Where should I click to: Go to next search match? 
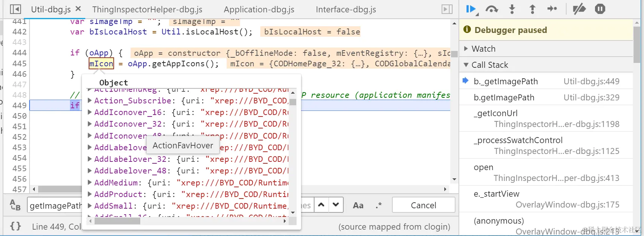click(x=336, y=205)
